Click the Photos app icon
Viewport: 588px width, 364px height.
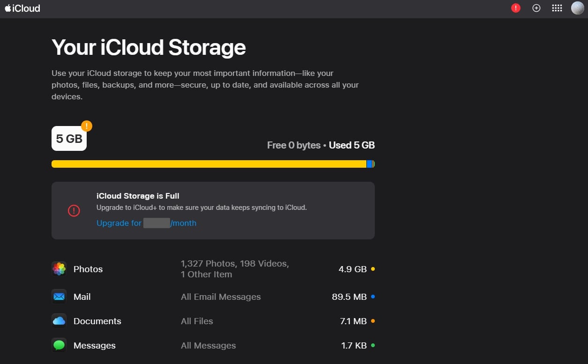[x=59, y=269]
